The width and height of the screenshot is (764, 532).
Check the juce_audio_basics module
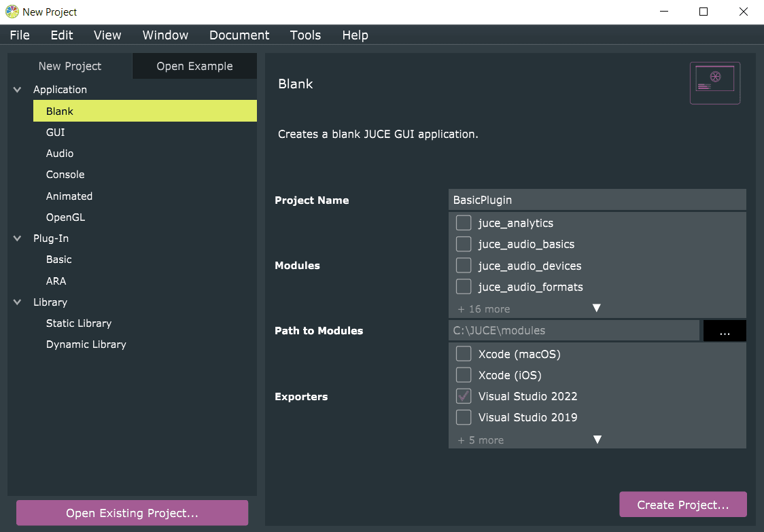pos(464,244)
